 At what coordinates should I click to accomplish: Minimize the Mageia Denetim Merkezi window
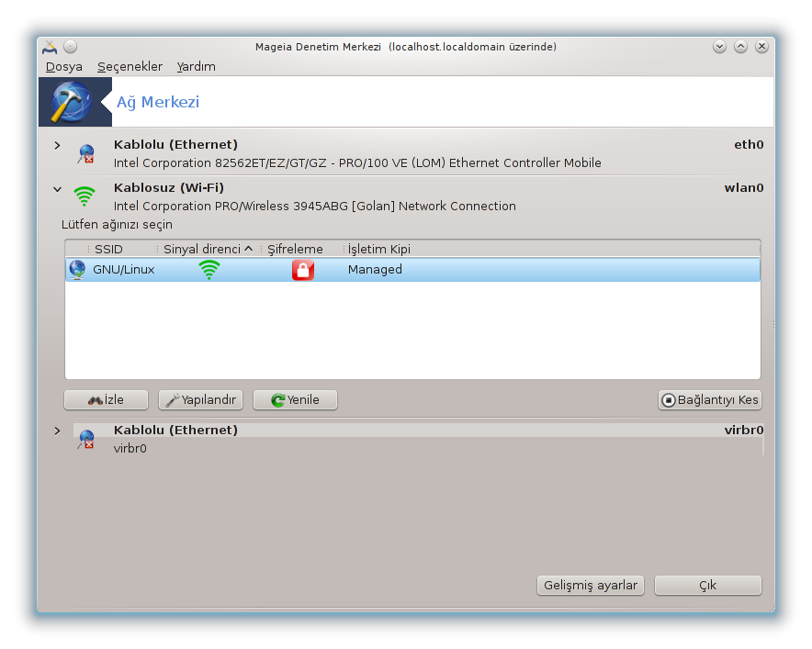point(719,47)
